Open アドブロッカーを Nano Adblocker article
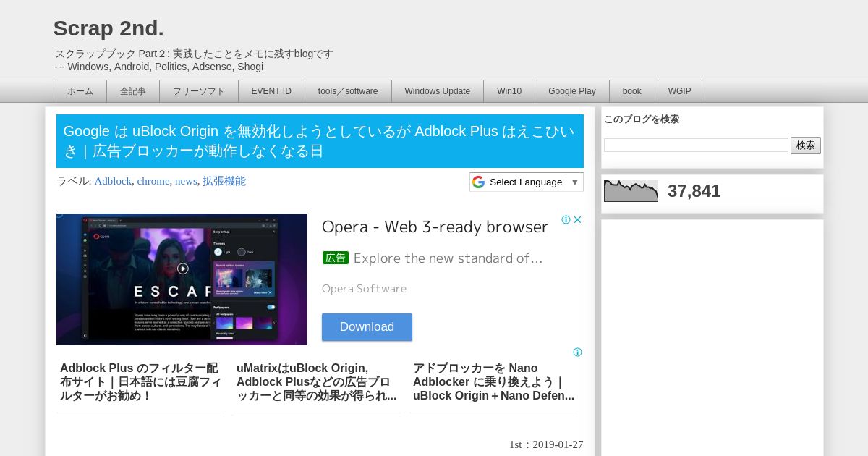The height and width of the screenshot is (456, 868). (493, 382)
